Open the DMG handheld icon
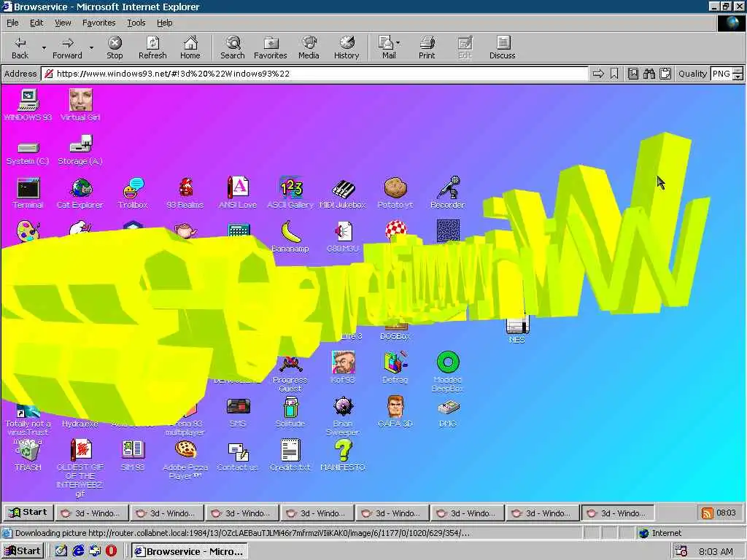This screenshot has height=560, width=747. click(447, 413)
